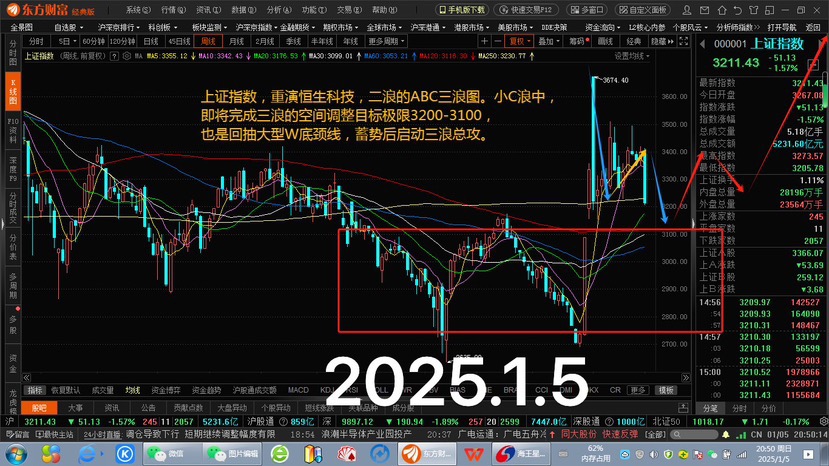
Task: Open F10资料 in left sidebar
Action: [13, 130]
